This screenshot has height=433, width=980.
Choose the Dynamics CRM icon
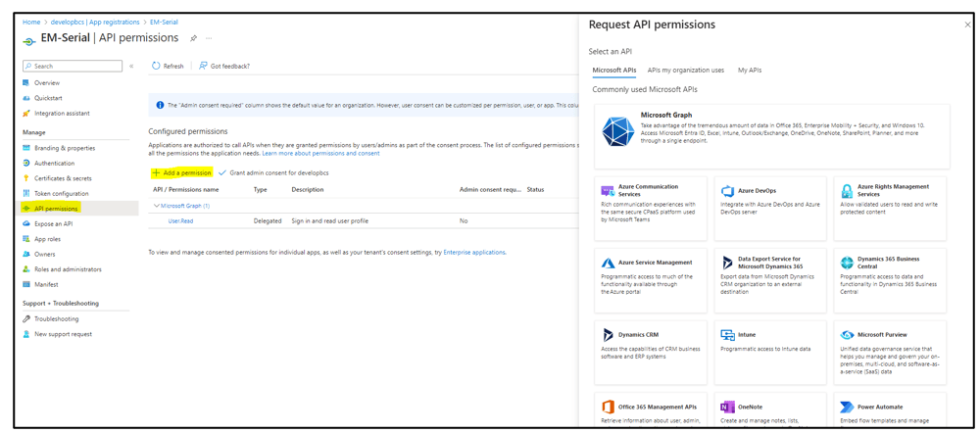pos(608,335)
